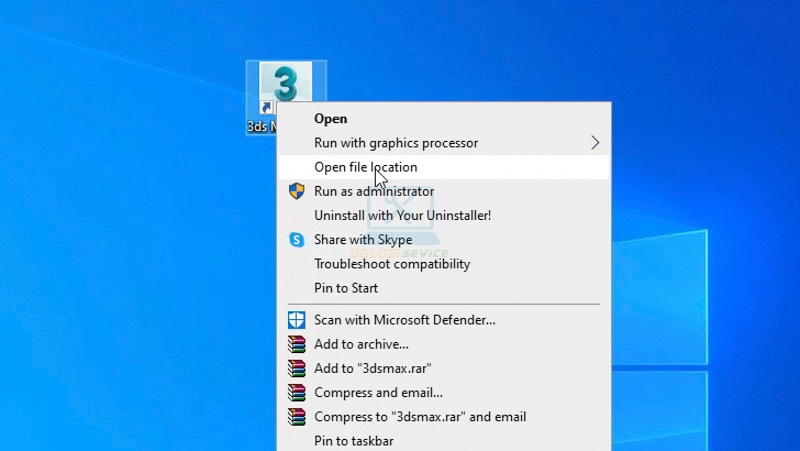This screenshot has height=451, width=800.
Task: Choose Troubleshoot compatibility
Action: 444,264
